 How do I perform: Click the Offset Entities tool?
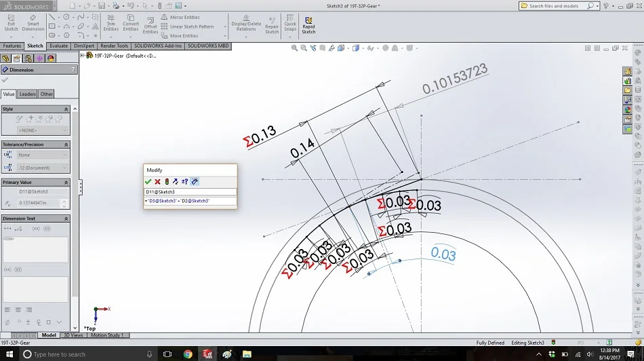coord(150,26)
